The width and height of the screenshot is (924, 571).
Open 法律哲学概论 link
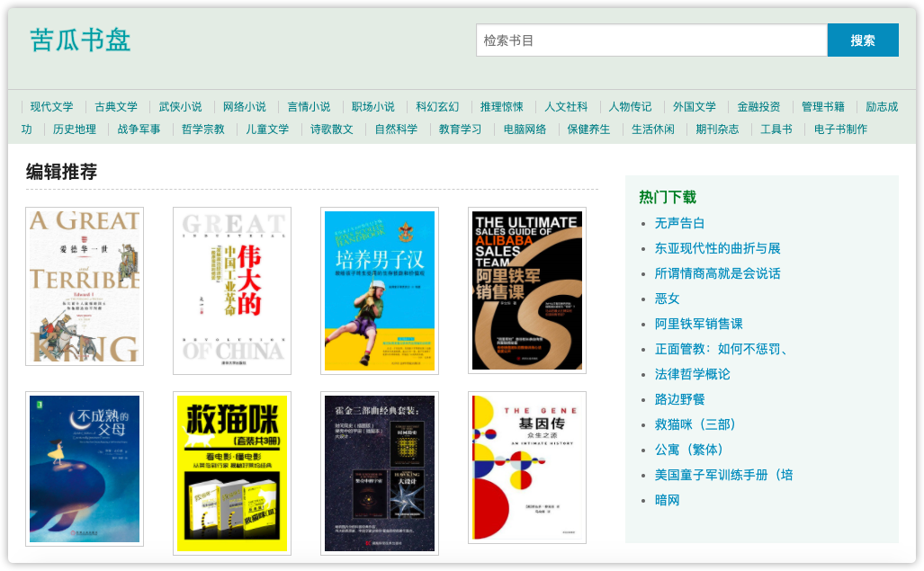[693, 374]
